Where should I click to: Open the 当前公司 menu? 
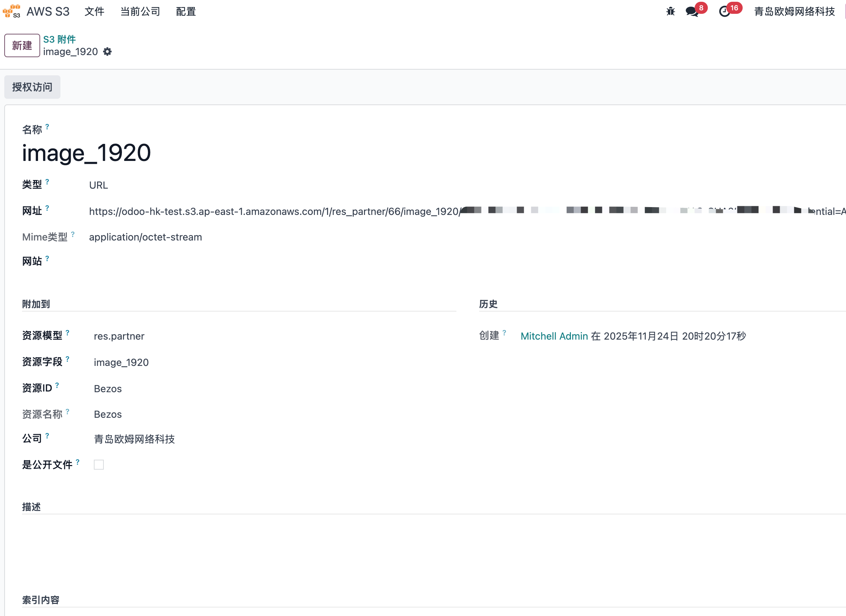coord(140,12)
